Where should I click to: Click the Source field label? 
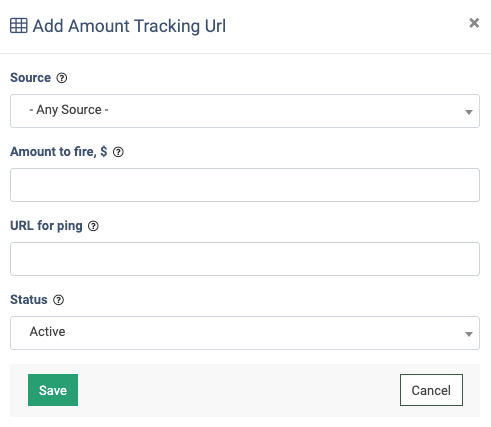(31, 78)
